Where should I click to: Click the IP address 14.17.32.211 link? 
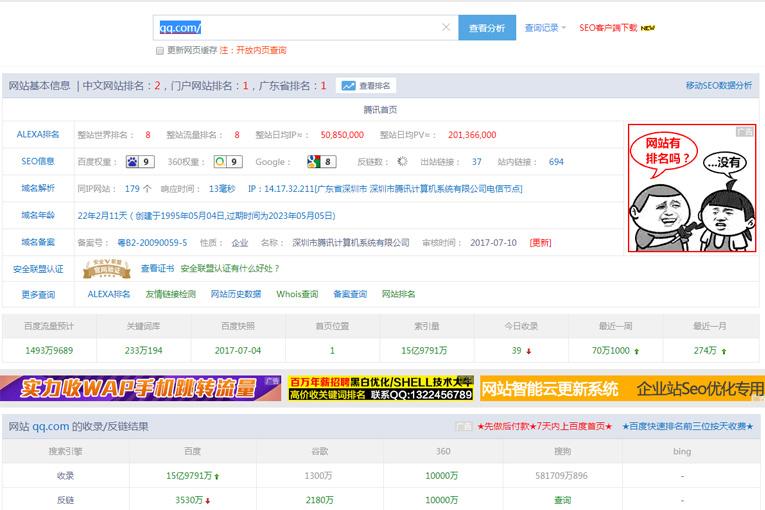click(x=385, y=188)
